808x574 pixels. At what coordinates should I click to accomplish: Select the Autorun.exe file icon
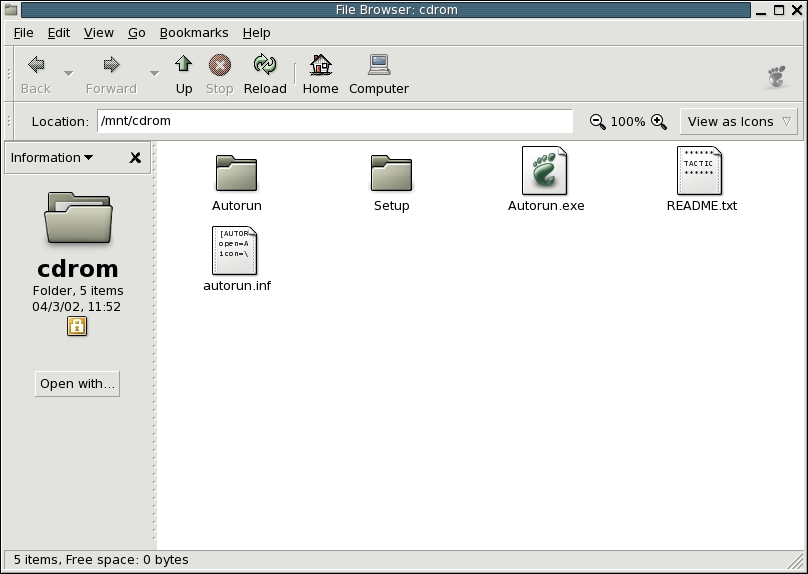click(x=545, y=171)
